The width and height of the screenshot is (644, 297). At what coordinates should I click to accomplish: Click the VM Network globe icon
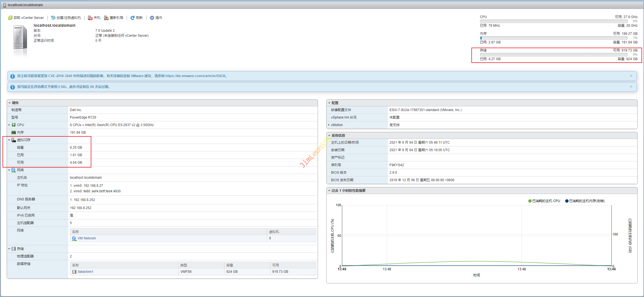(x=74, y=238)
